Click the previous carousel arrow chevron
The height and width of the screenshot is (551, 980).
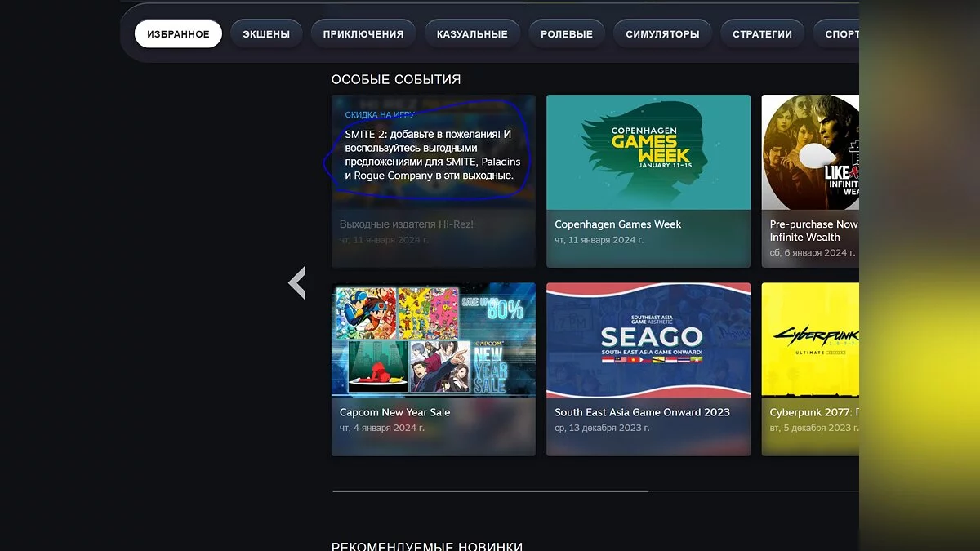[297, 283]
